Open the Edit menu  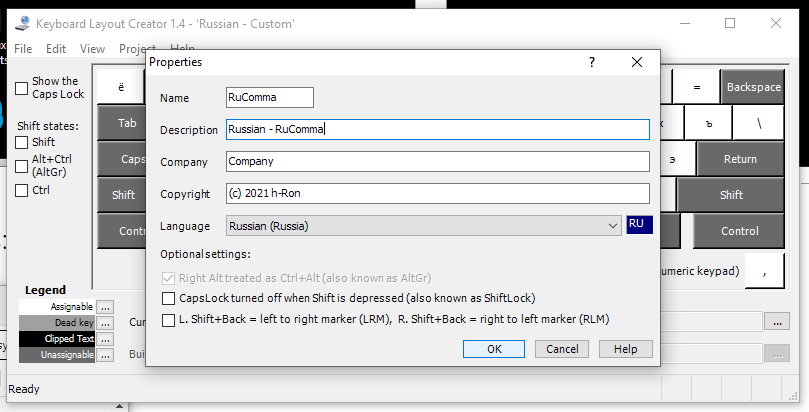pos(56,48)
